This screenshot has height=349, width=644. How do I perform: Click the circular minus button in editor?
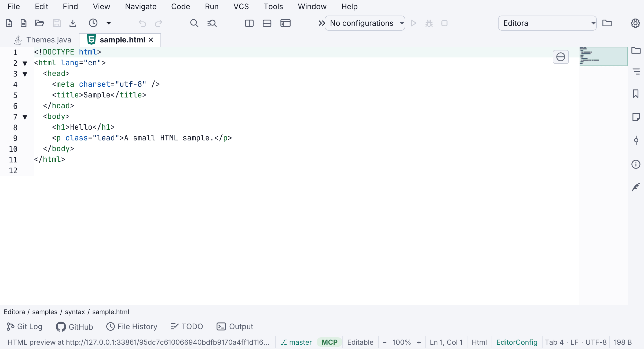(x=561, y=57)
